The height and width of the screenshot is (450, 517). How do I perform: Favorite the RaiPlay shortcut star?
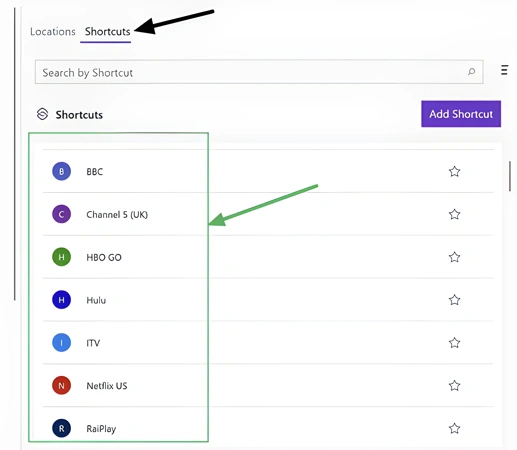[454, 428]
